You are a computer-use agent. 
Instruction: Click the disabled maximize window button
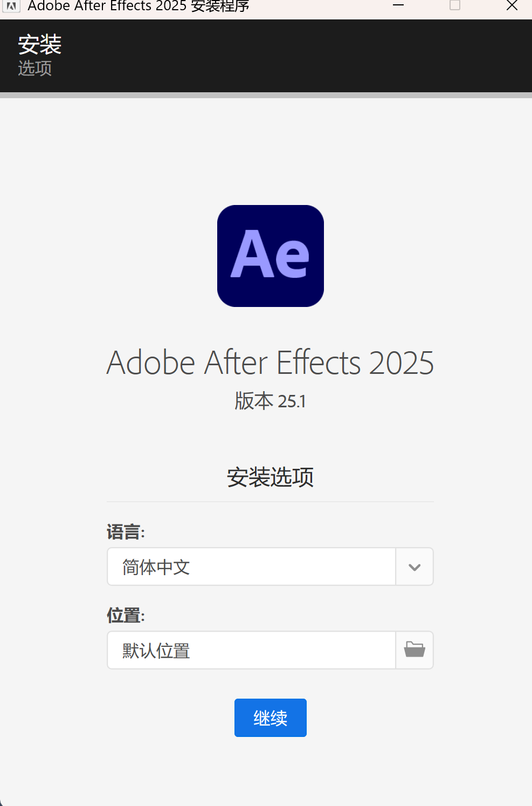[x=455, y=5]
